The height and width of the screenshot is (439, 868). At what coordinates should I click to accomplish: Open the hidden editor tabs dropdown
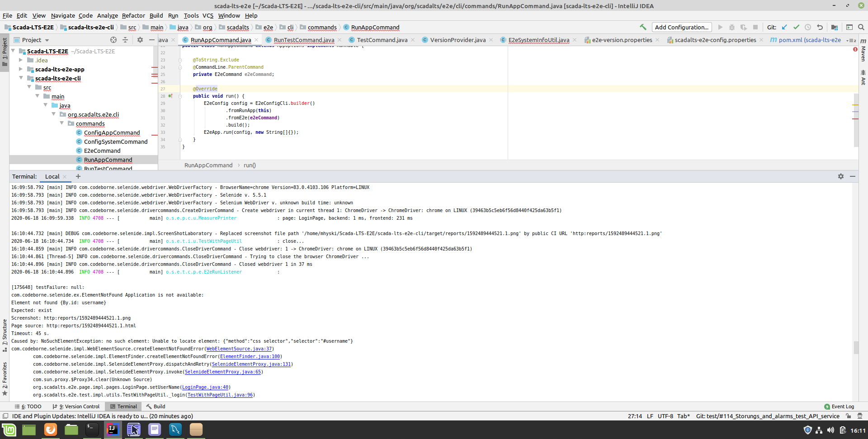[852, 40]
